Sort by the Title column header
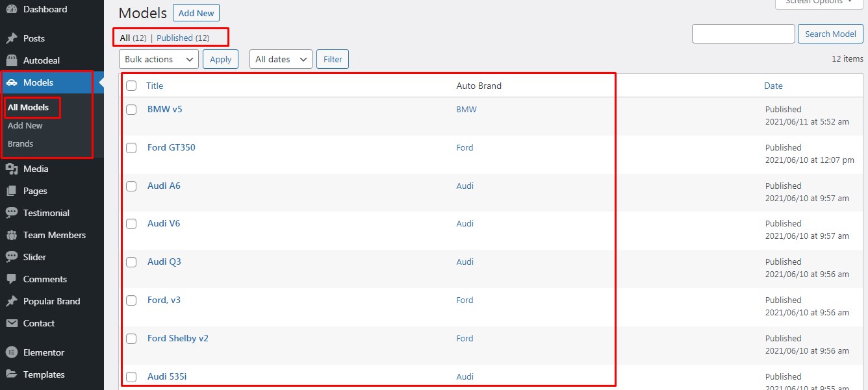Viewport: 868px width, 390px height. pyautogui.click(x=155, y=86)
